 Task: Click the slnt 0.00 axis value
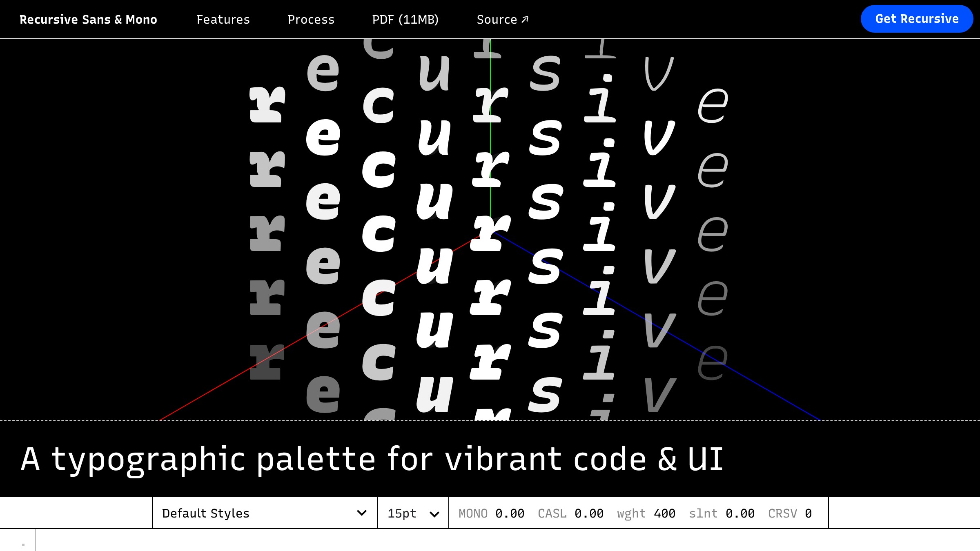[x=722, y=513]
